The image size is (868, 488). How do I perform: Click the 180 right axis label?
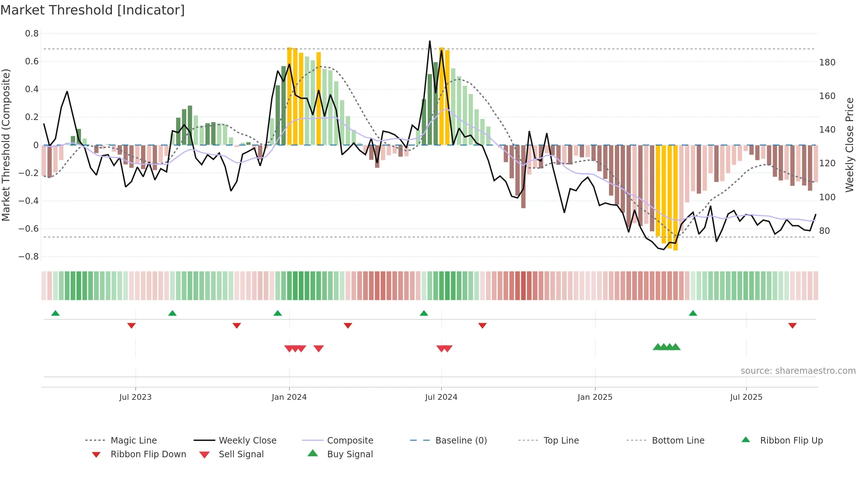tap(827, 63)
